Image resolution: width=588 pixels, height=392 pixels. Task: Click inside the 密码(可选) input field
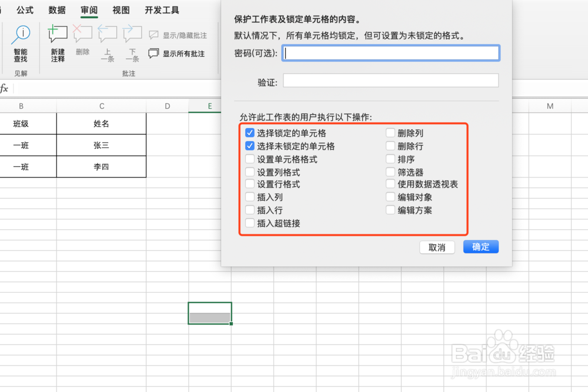391,53
